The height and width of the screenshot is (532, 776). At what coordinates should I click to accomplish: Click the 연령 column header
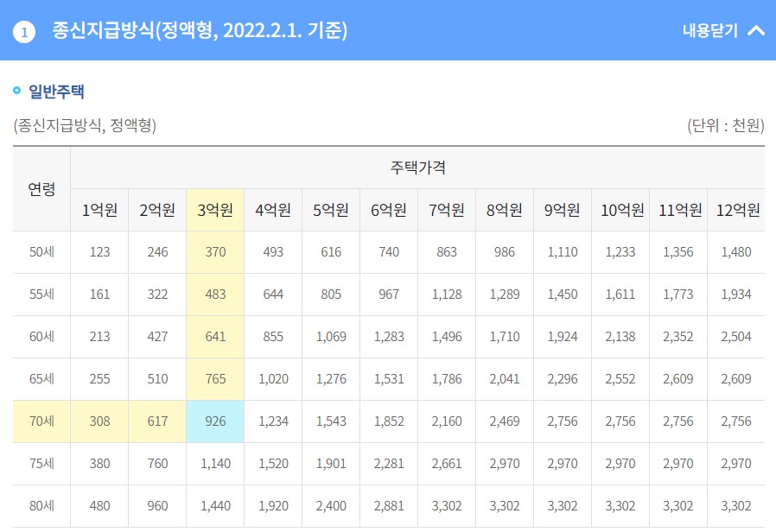click(x=41, y=189)
